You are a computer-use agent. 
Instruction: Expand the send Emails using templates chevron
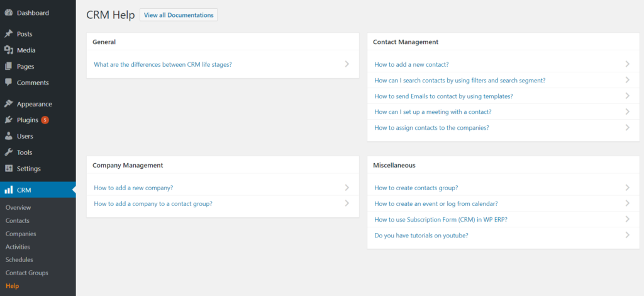[628, 96]
